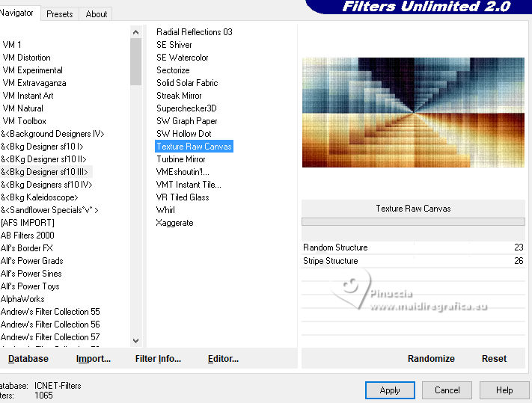The height and width of the screenshot is (403, 532).
Task: Cancel the Filters Unlimited dialog
Action: [447, 390]
